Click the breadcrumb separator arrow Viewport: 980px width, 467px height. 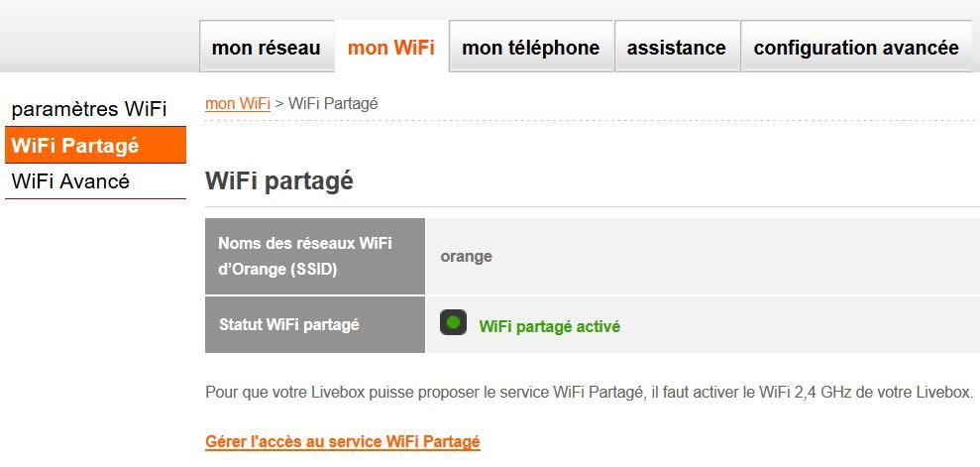pos(279,103)
